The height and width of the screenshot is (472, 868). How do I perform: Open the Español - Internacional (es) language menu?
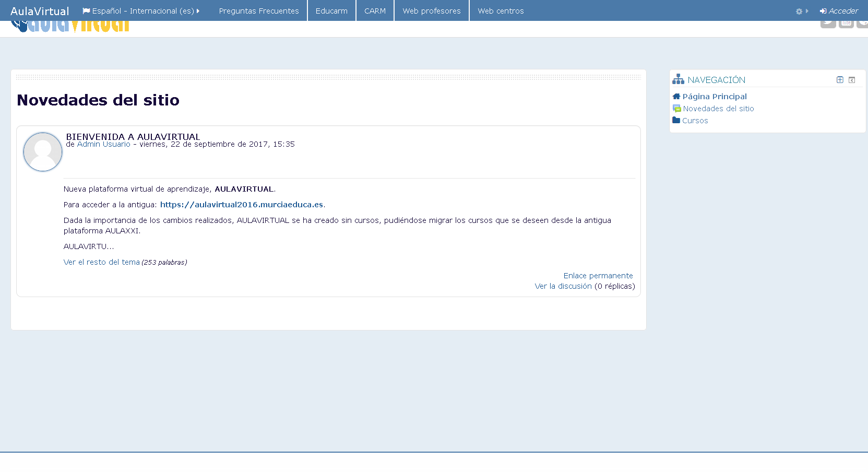click(x=141, y=11)
